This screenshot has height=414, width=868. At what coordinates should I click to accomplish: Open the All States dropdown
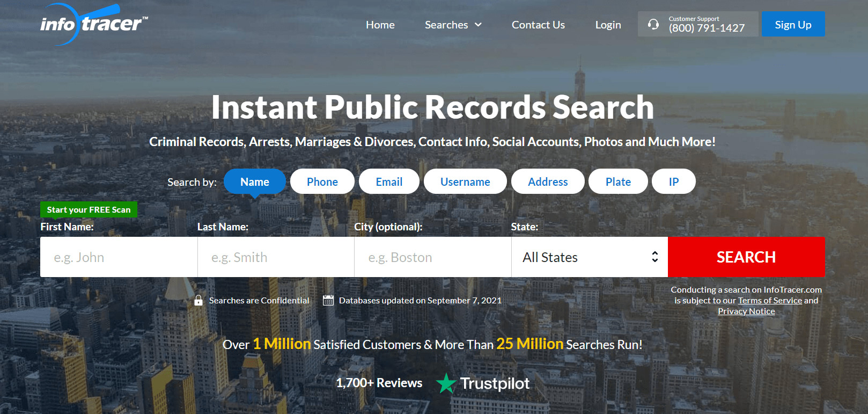[590, 257]
